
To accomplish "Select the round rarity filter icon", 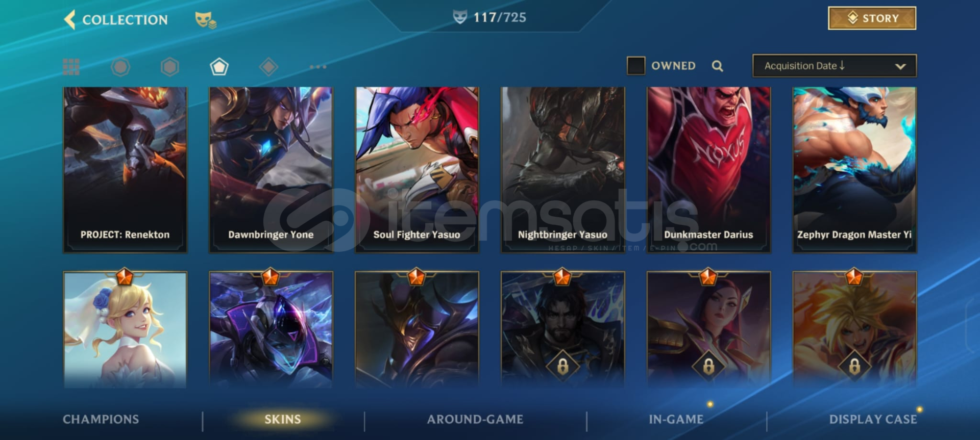I will 120,67.
